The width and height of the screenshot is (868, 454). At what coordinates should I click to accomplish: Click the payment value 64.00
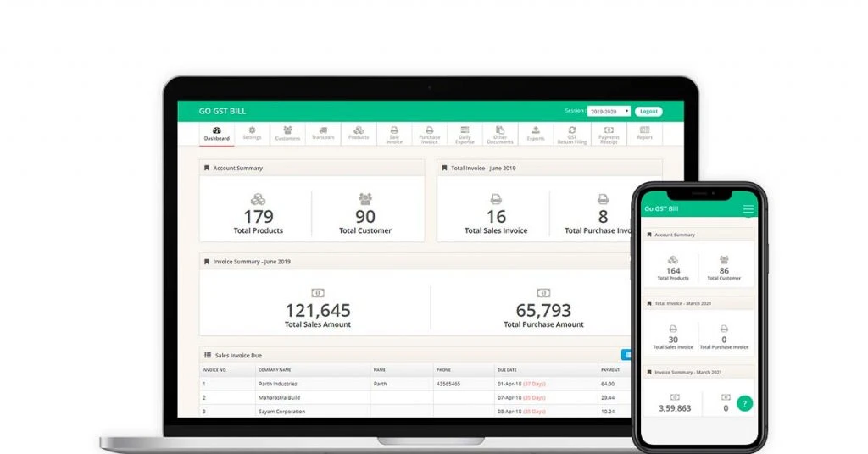(608, 384)
